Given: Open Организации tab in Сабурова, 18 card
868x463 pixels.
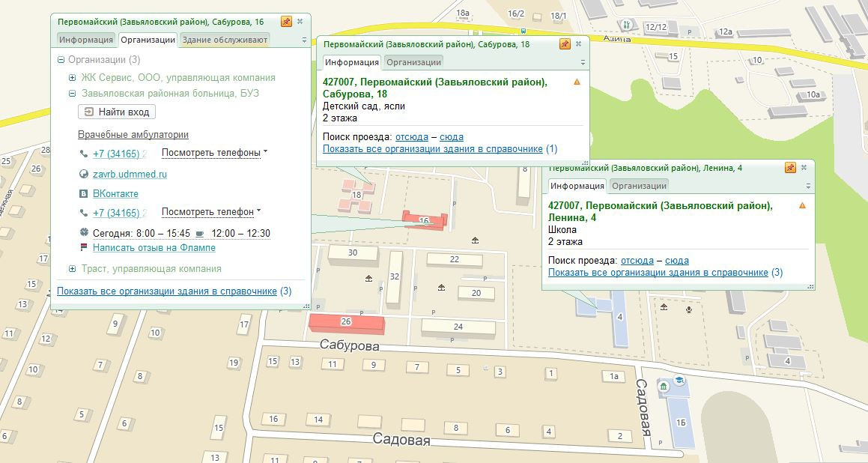Looking at the screenshot, I should click(413, 62).
